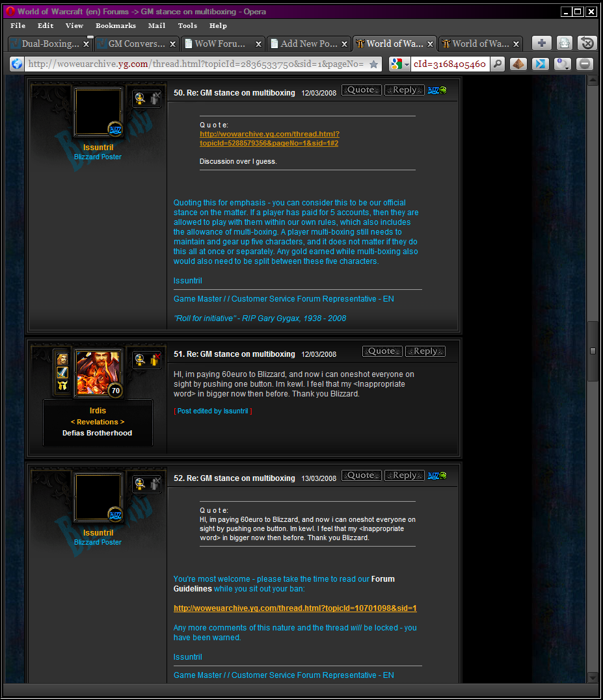Image resolution: width=603 pixels, height=700 pixels.
Task: View profile search icon on post 50
Action: [x=140, y=98]
